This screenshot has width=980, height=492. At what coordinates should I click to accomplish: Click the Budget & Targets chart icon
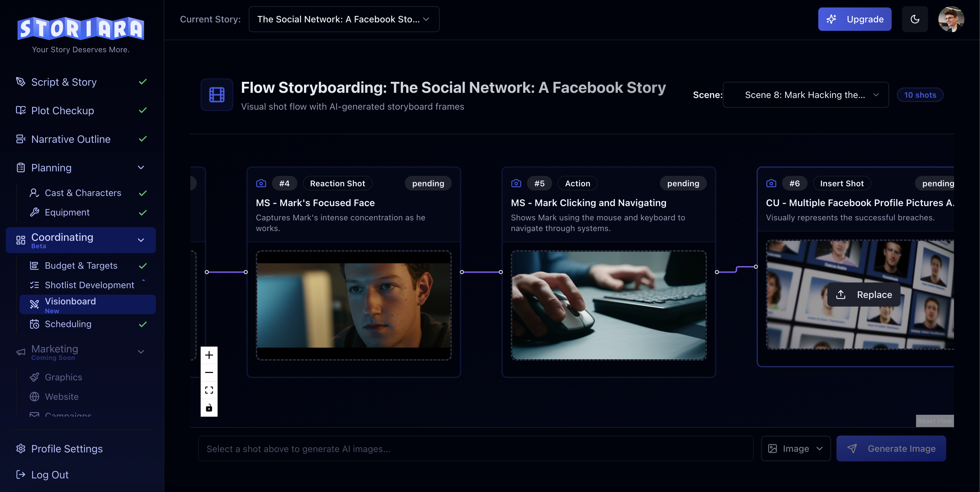coord(34,265)
